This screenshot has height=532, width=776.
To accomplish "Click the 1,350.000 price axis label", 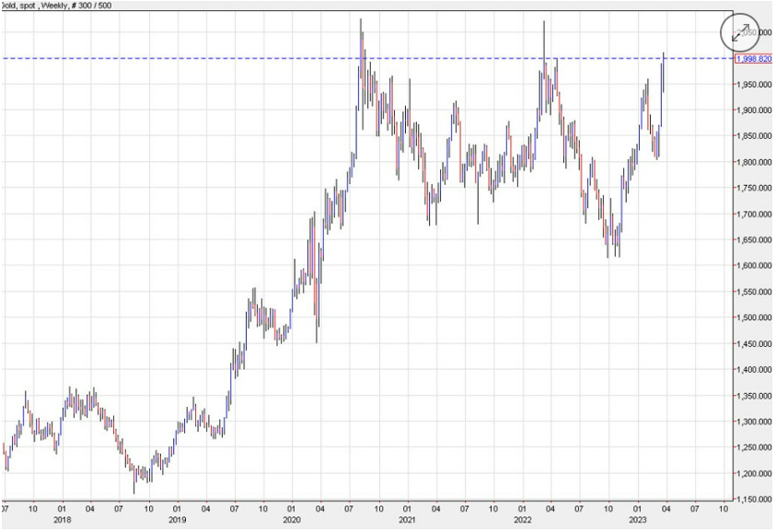I will (754, 396).
